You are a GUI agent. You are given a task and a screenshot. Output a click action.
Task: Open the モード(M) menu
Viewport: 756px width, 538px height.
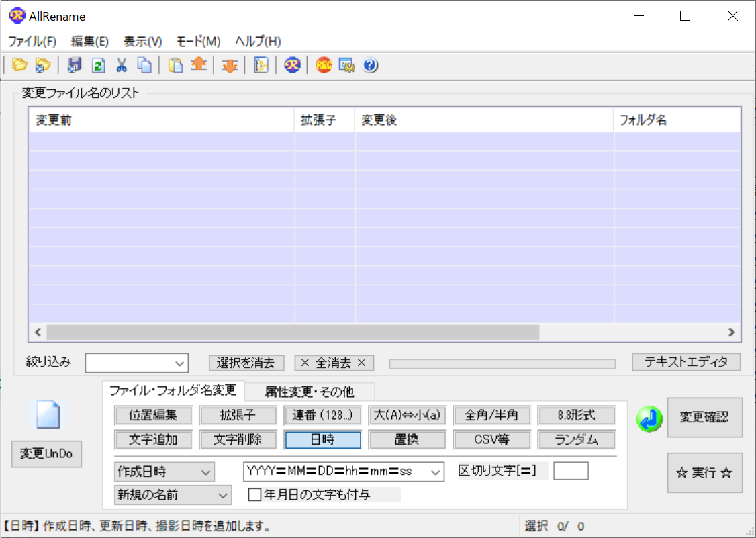click(x=197, y=41)
